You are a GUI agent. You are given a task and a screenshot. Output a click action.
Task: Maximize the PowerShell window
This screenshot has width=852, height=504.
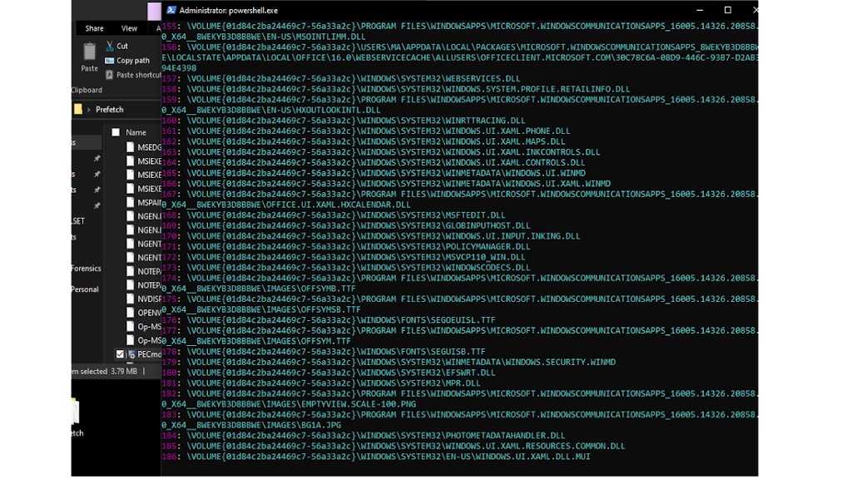727,10
